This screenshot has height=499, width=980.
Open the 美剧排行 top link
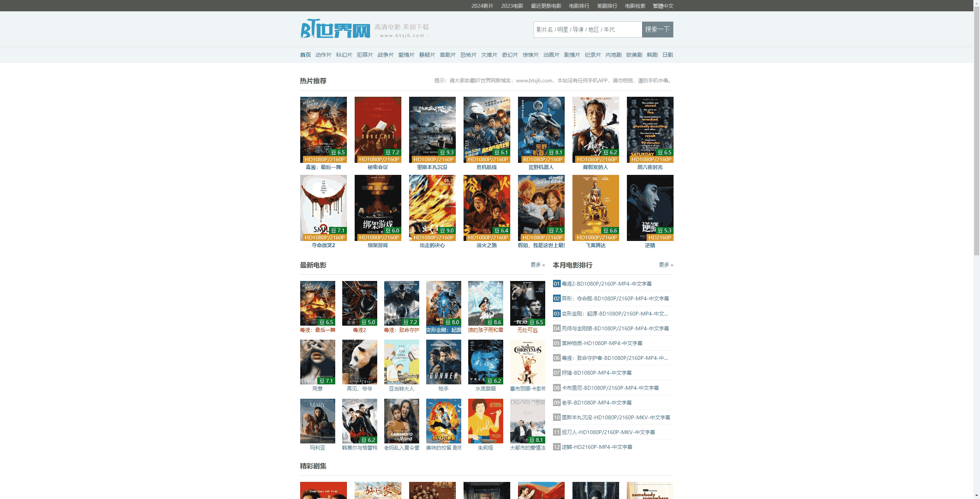pos(607,6)
